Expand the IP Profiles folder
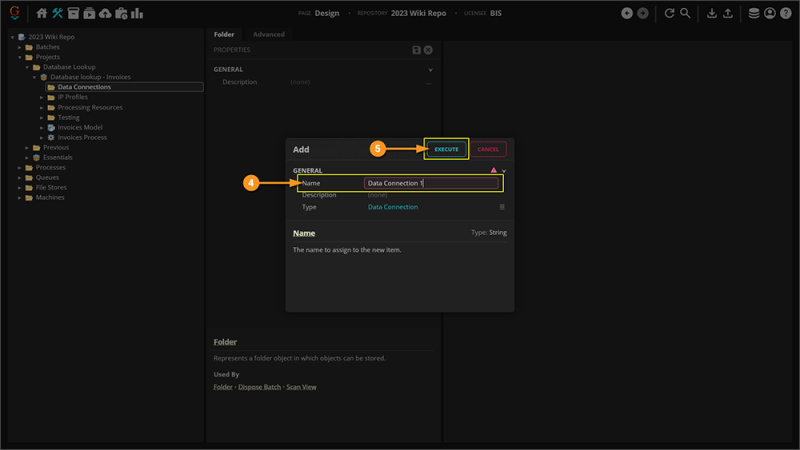Screen dimensions: 800x450 (42, 97)
